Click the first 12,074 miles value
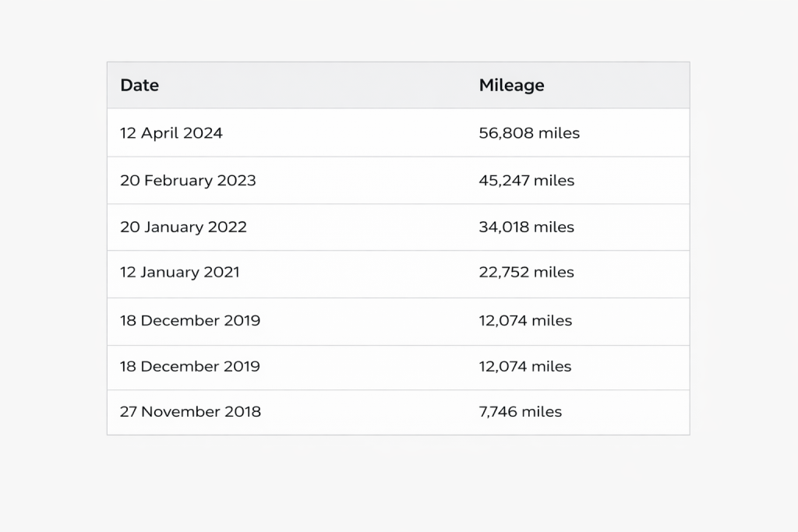 point(525,320)
